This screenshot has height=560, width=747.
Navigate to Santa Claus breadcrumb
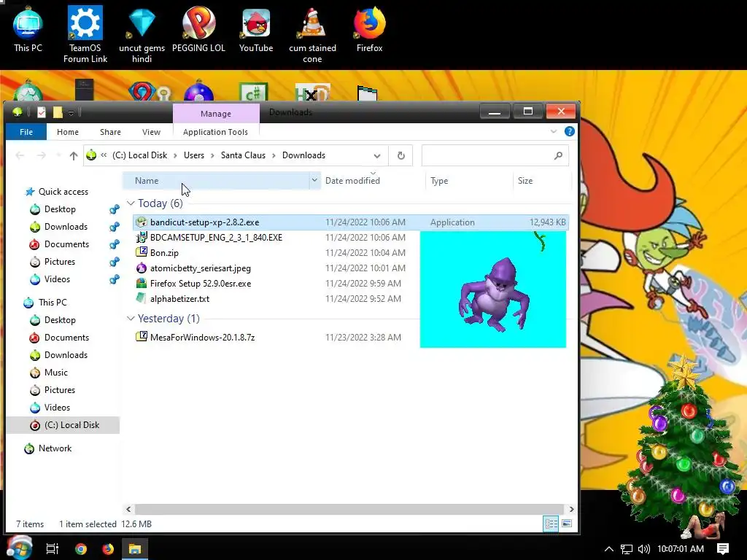point(243,155)
